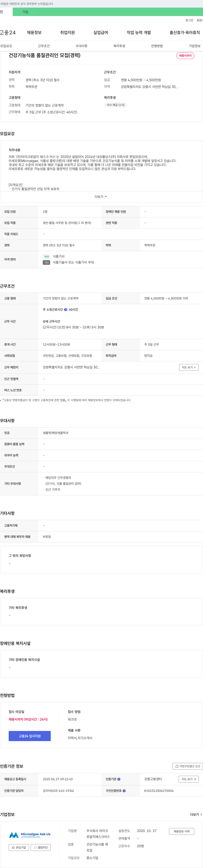Jump to the 기업정보 section tab
The image size is (203, 868).
point(195,46)
